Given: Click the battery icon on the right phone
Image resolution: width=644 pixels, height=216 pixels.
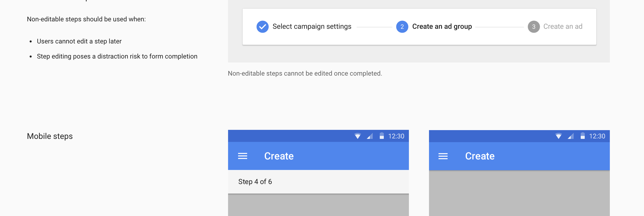Looking at the screenshot, I should tap(582, 136).
